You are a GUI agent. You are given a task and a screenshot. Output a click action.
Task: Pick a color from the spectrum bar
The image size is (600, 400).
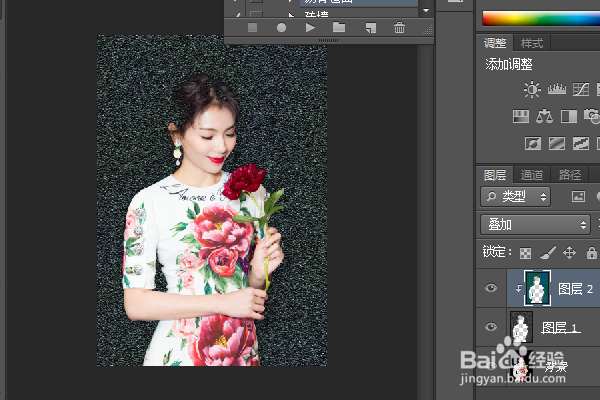pos(541,18)
